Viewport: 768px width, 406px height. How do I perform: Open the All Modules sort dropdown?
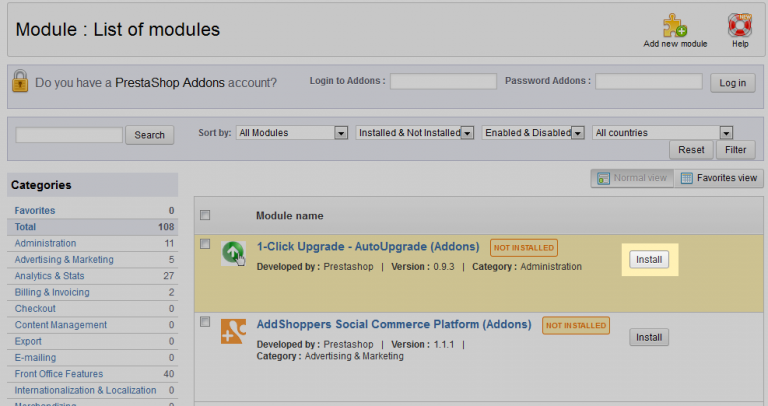tap(292, 133)
